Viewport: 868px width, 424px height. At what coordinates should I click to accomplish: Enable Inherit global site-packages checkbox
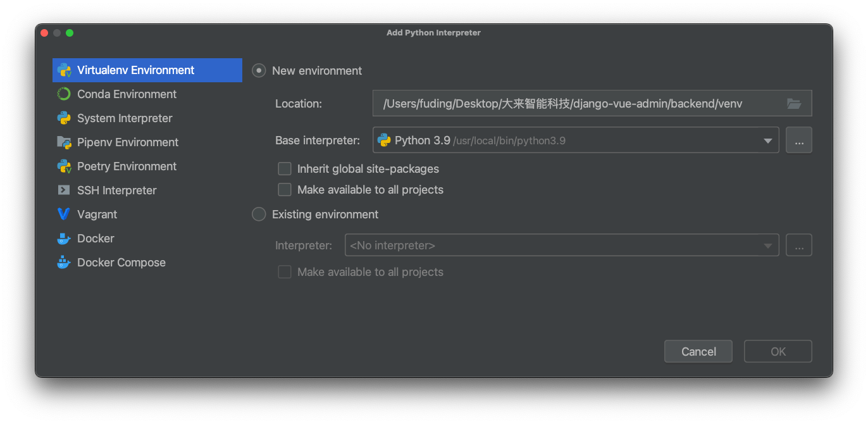click(x=285, y=169)
